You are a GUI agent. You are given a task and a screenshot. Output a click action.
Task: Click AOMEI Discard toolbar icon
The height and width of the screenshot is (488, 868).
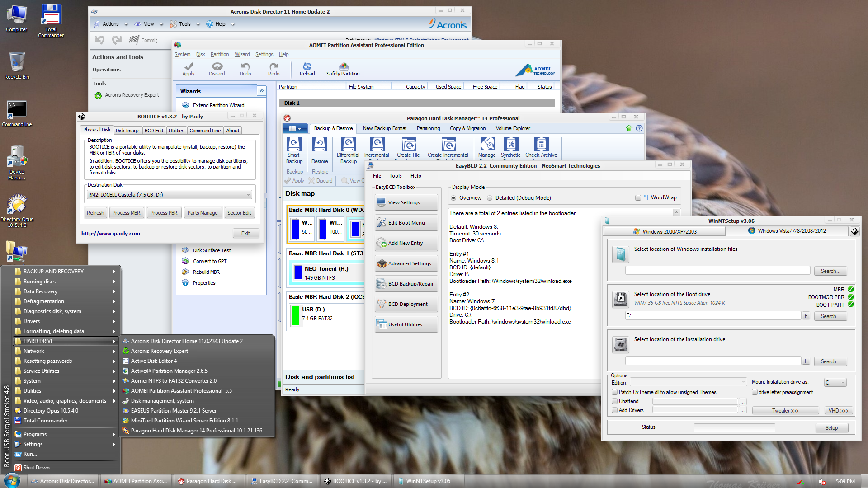coord(217,69)
